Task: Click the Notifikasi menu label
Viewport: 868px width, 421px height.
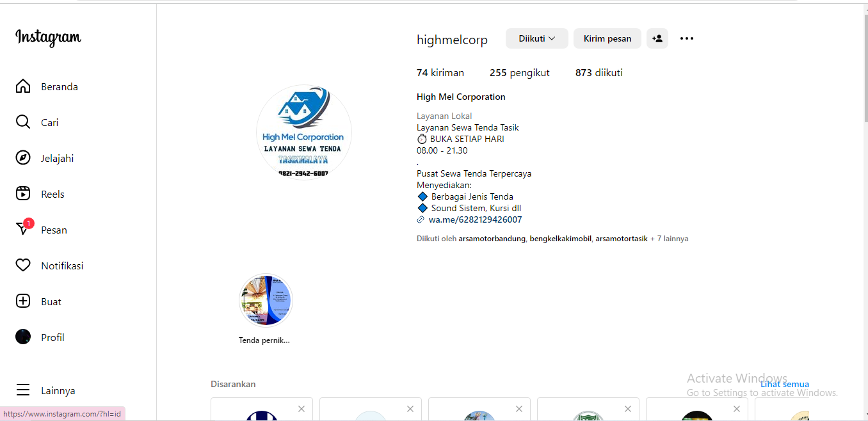Action: pos(62,266)
